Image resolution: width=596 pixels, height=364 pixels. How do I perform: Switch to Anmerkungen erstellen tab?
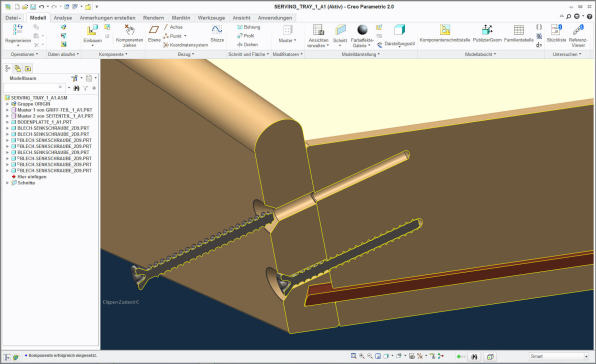tap(107, 18)
